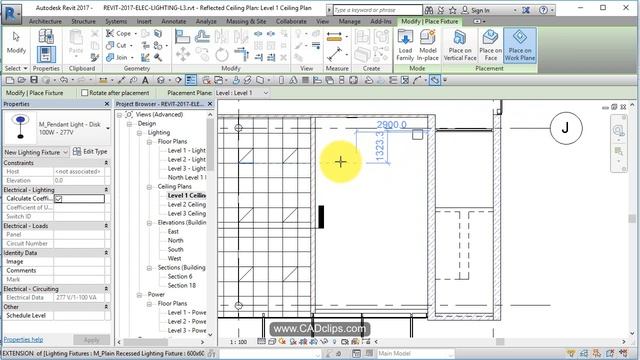Screen dimensions: 640x360
Task: Choose Place on Face
Action: (x=491, y=45)
